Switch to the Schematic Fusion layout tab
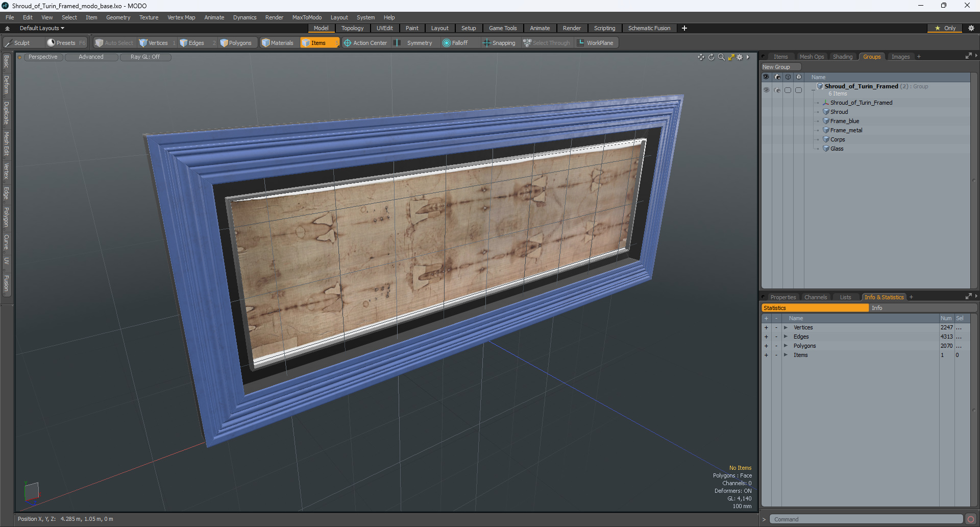980x527 pixels. pos(649,28)
